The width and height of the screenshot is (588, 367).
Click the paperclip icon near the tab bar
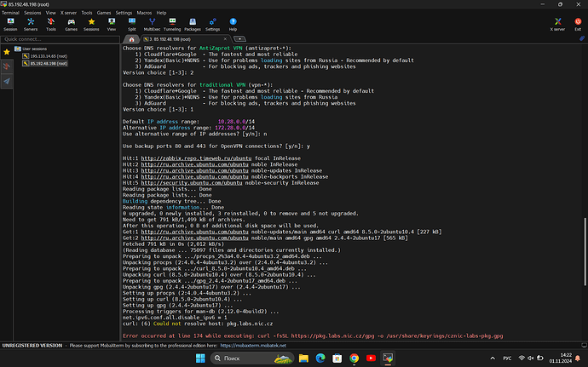point(582,38)
